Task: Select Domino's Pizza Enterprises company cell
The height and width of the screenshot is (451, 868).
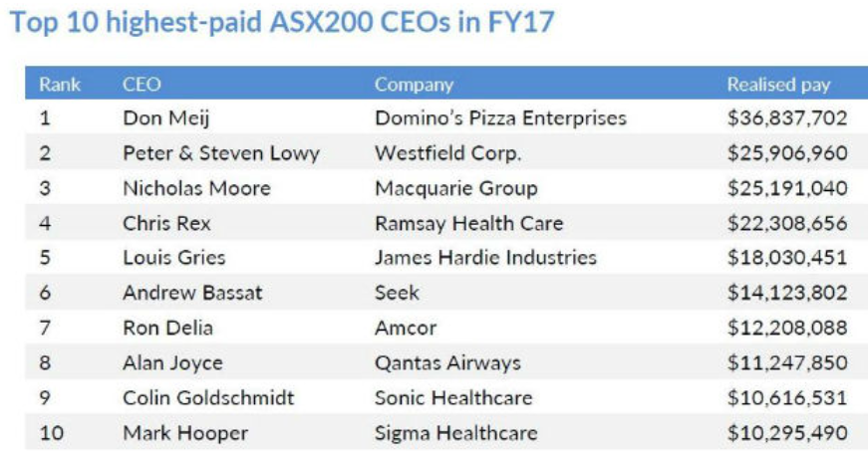Action: (x=500, y=118)
